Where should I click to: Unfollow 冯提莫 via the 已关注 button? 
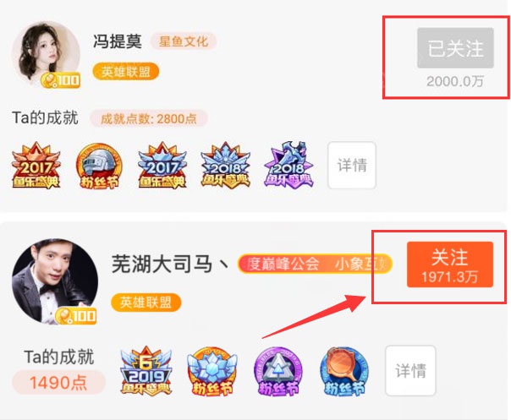click(455, 48)
